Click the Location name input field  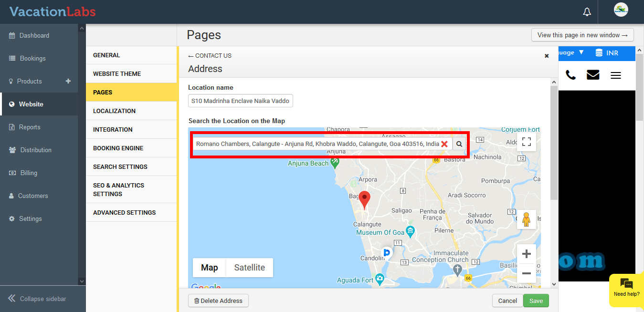pyautogui.click(x=240, y=101)
